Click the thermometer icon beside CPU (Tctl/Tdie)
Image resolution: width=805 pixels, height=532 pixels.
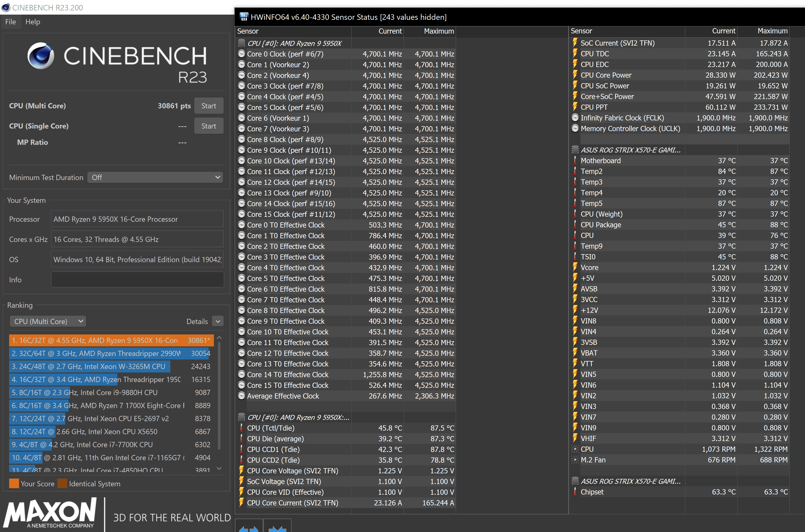coord(241,428)
